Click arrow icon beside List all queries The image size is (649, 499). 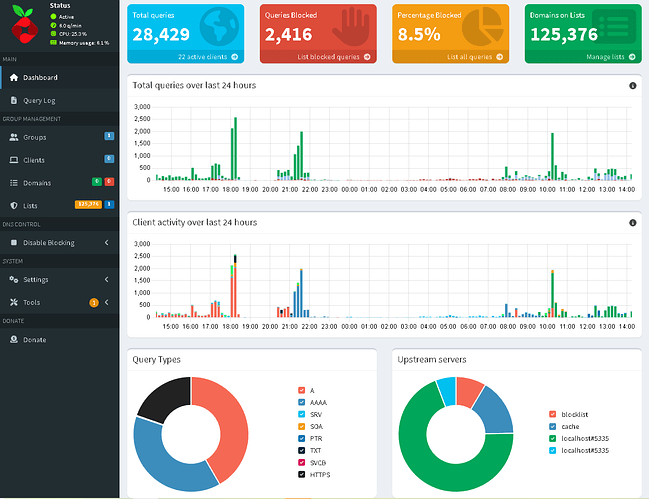(500, 57)
